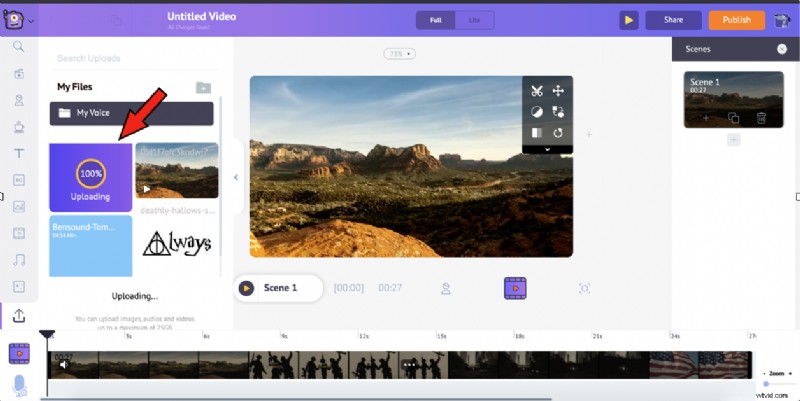
Task: Switch to Full mode
Action: point(435,20)
